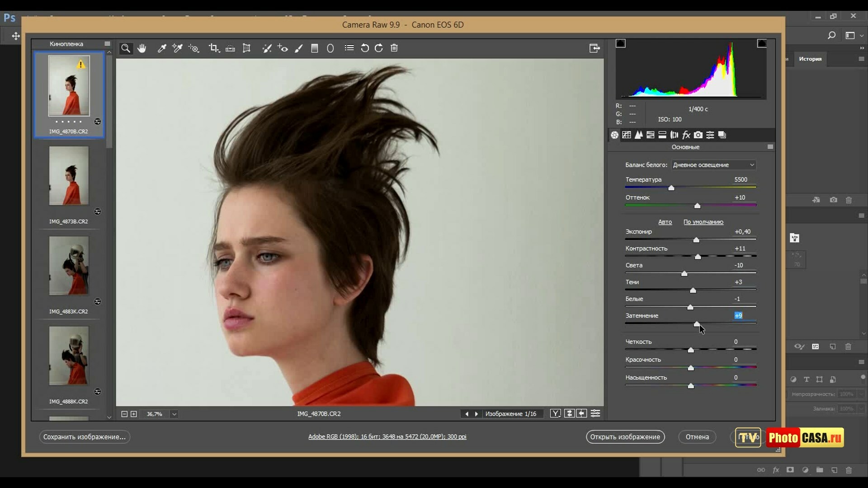This screenshot has width=868, height=488.
Task: Open the zoom level dropdown arrow
Action: point(174,414)
